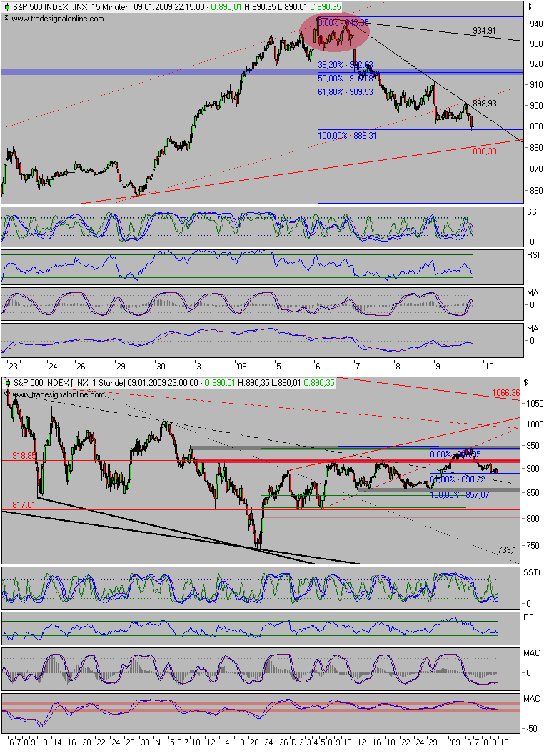Select the Fibonacci label '61,80% - 909,53'

(346, 91)
